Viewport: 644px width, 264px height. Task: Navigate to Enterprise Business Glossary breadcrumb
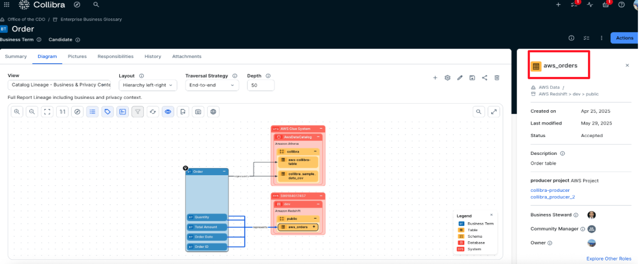tap(91, 19)
